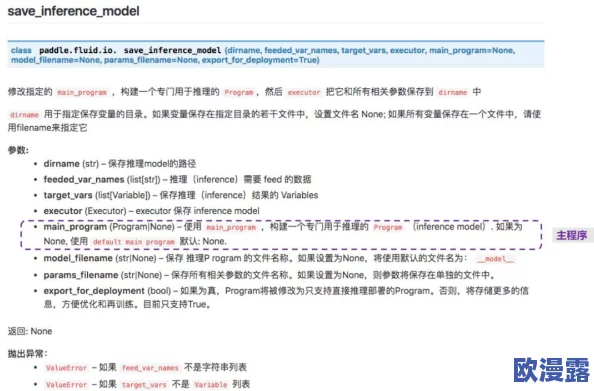Image resolution: width=594 pixels, height=391 pixels.
Task: Click the __model__ default filename tag
Action: click(495, 259)
